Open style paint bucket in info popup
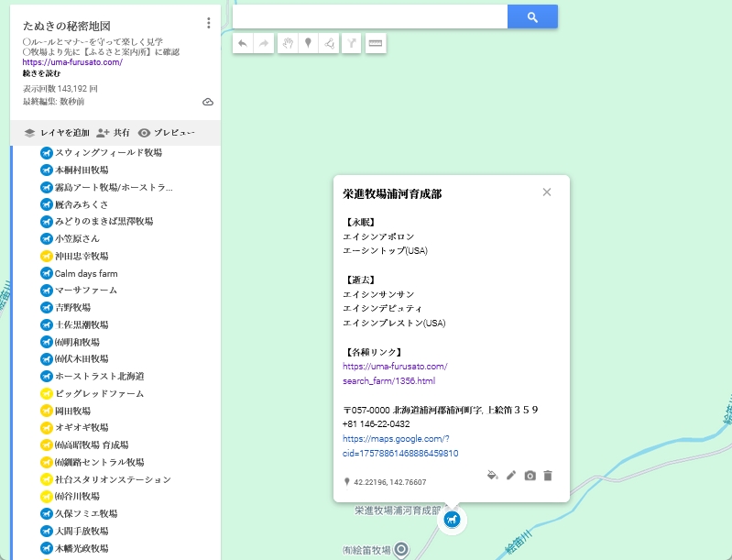 [493, 476]
